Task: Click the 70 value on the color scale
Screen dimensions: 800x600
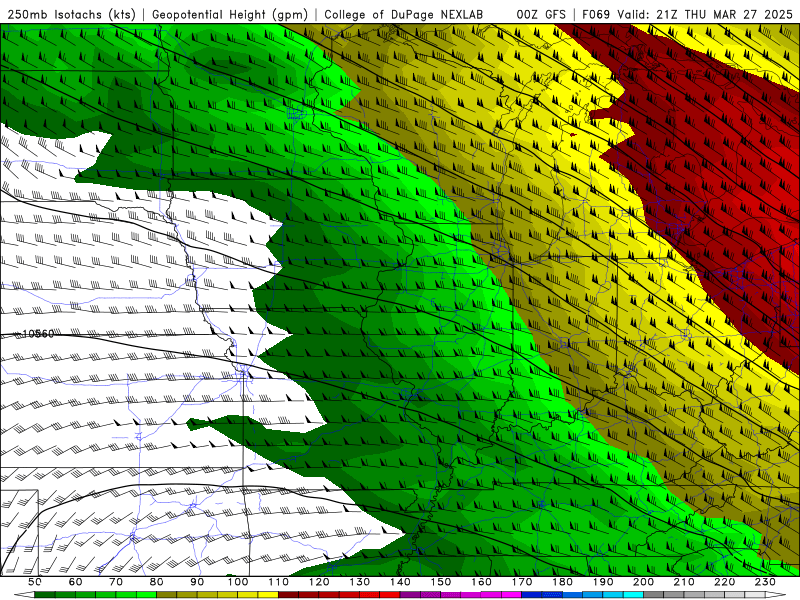Action: click(x=116, y=582)
